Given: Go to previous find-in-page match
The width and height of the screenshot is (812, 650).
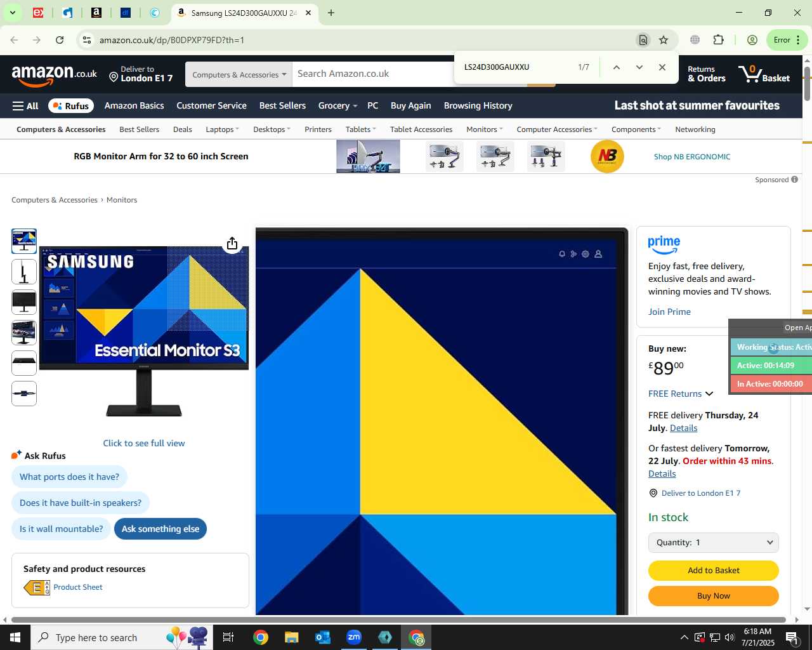Looking at the screenshot, I should coord(616,67).
